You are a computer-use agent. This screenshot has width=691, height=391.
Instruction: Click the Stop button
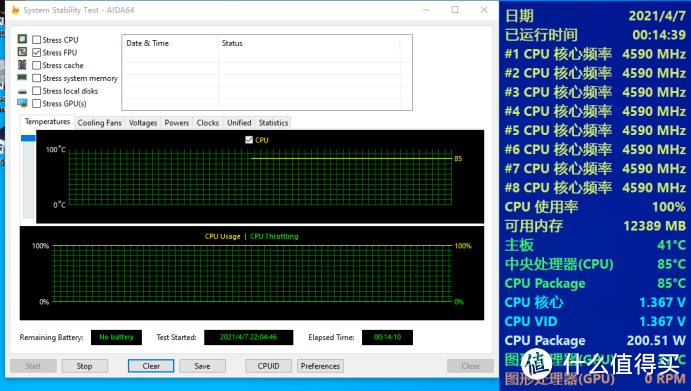pyautogui.click(x=85, y=366)
